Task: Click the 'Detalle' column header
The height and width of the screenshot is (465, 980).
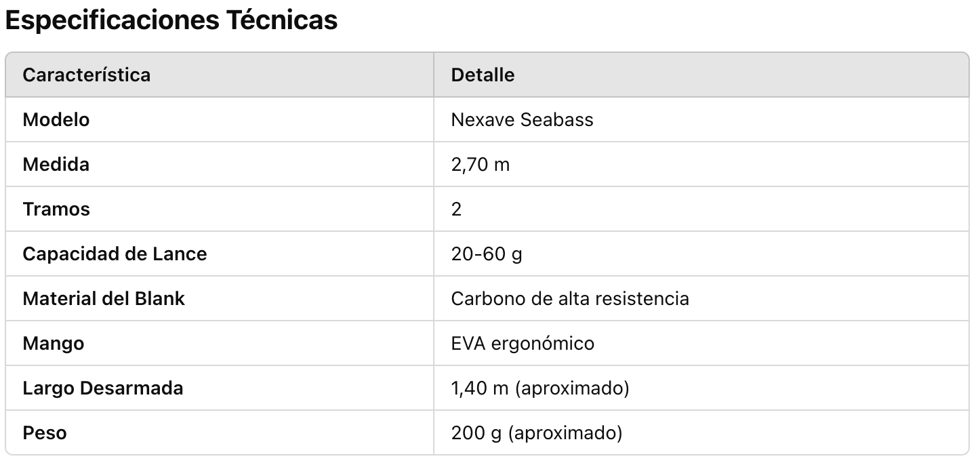Action: click(x=483, y=75)
